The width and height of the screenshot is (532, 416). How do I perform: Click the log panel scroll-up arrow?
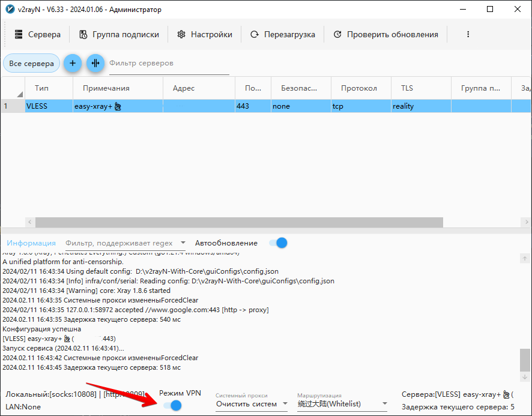coord(525,259)
